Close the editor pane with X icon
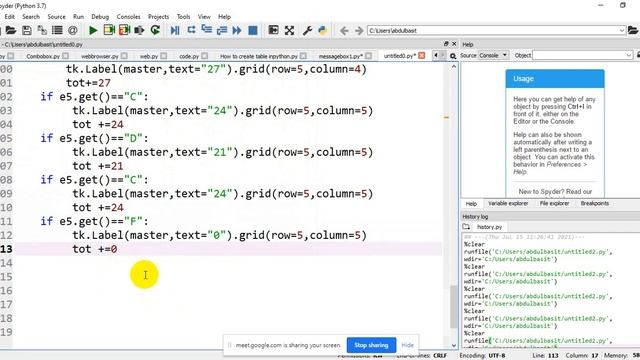Screen dimensions: 640x360 [454, 44]
